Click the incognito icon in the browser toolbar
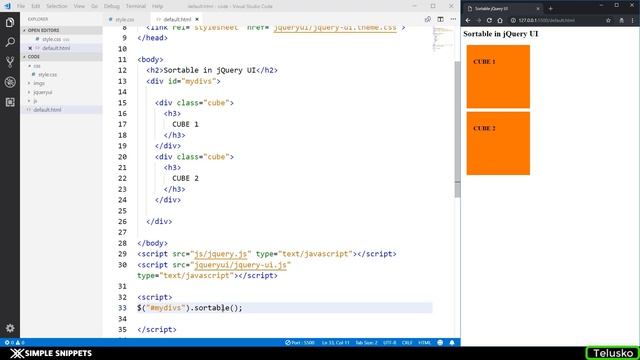640x360 pixels. click(621, 20)
